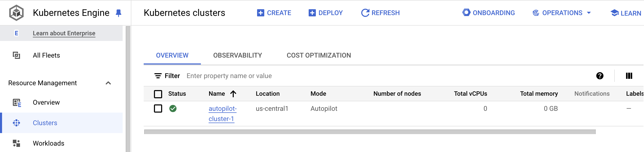Switch to the OVERVIEW tab
Image resolution: width=644 pixels, height=152 pixels.
point(172,55)
